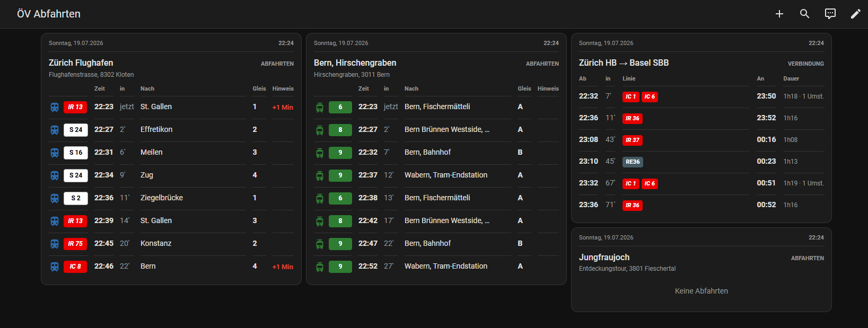Click the Zürich HB → Basel SBB heading
Viewport: 868px width, 328px height.
point(624,63)
